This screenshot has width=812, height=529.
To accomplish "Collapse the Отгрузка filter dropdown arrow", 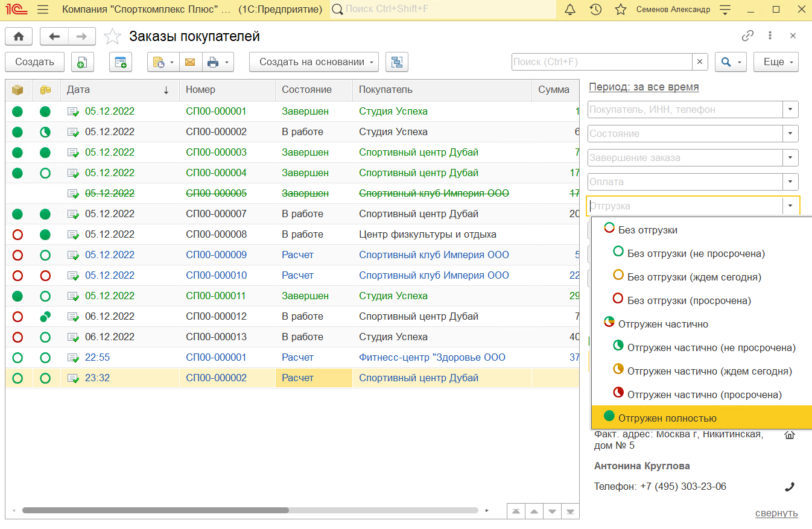I will (790, 206).
